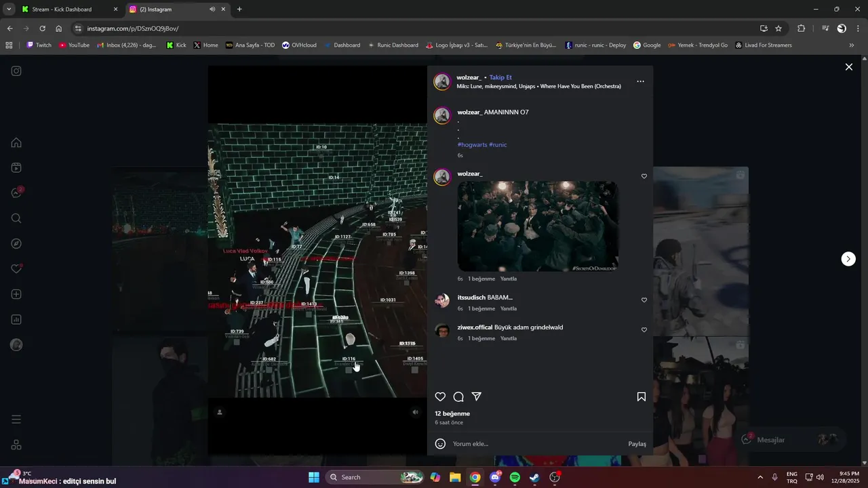Open Steam from the taskbar
Viewport: 868px width, 488px height.
click(x=534, y=477)
